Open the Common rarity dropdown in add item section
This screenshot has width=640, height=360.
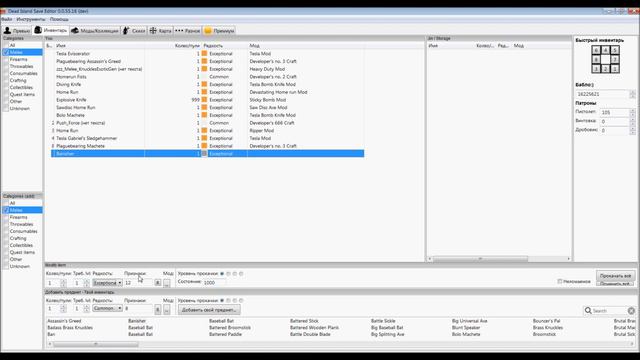tap(107, 309)
